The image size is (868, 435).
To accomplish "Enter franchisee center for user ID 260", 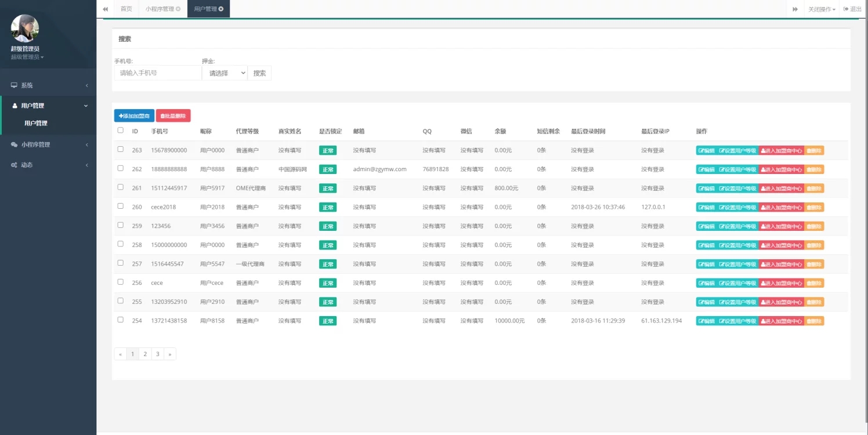I will (781, 208).
